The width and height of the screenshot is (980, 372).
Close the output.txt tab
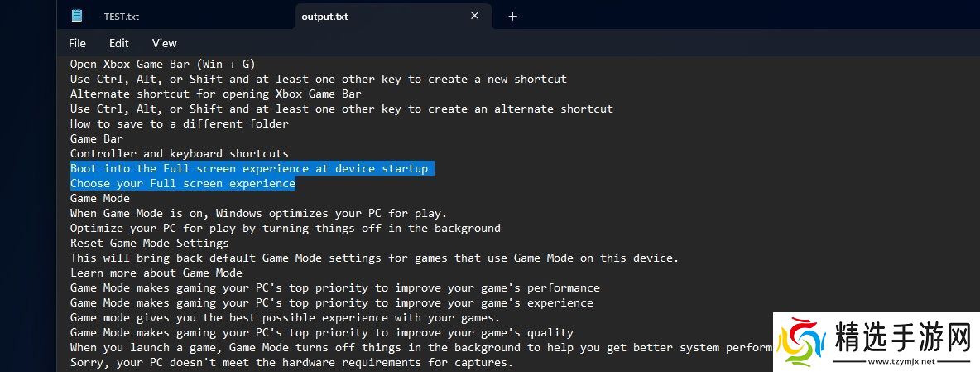(x=475, y=16)
